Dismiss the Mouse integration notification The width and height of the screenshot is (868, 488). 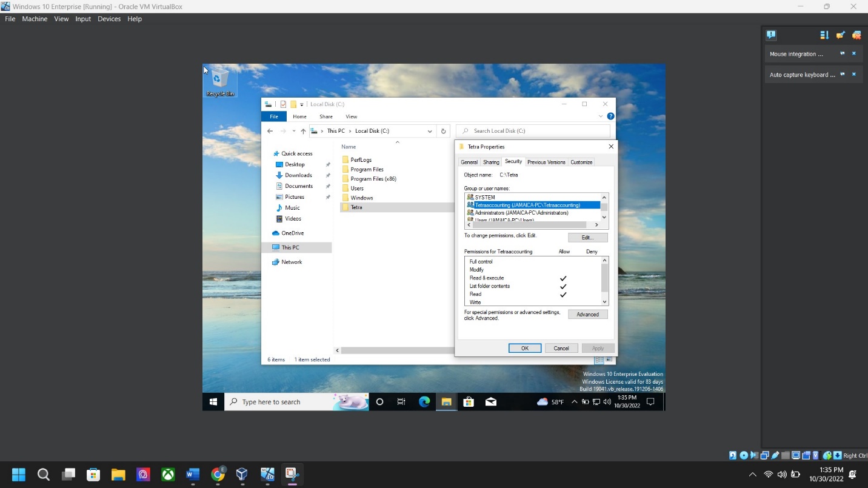tap(854, 54)
